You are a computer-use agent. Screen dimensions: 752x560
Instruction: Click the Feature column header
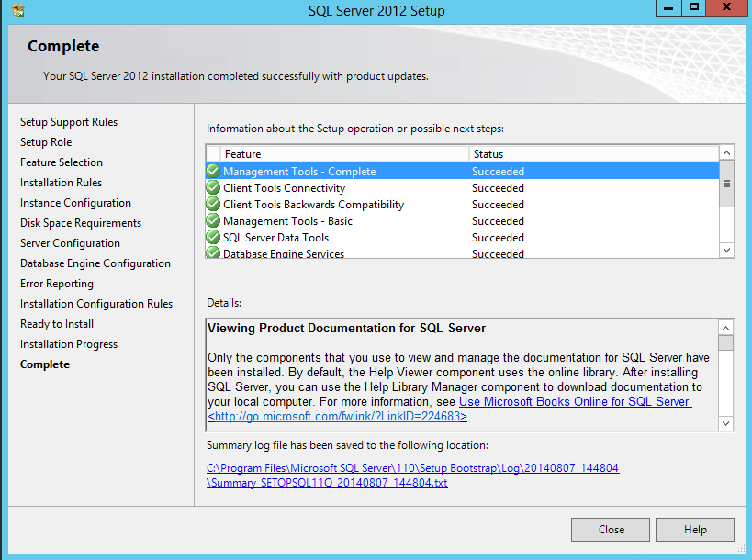(344, 154)
